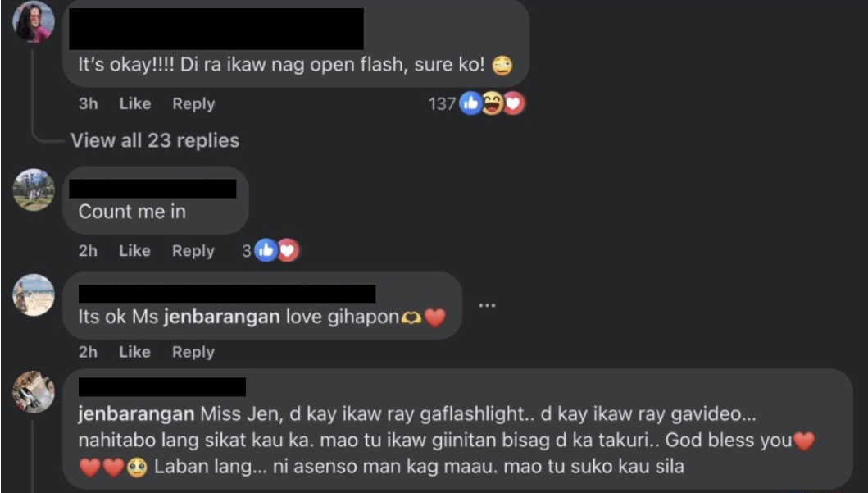
Task: Open the 137 reactions count
Action: click(443, 103)
